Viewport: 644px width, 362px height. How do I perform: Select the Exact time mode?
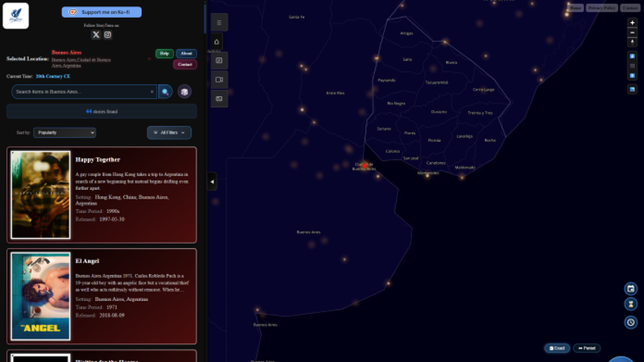[x=557, y=348]
